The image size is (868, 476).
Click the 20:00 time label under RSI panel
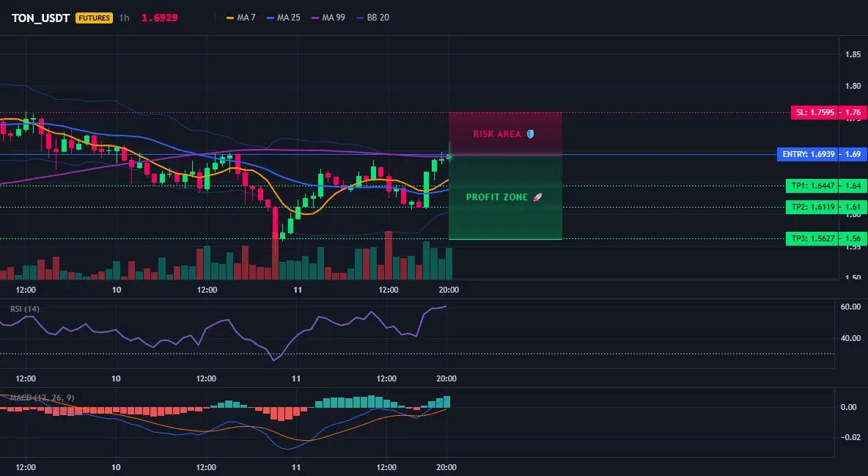pyautogui.click(x=446, y=378)
